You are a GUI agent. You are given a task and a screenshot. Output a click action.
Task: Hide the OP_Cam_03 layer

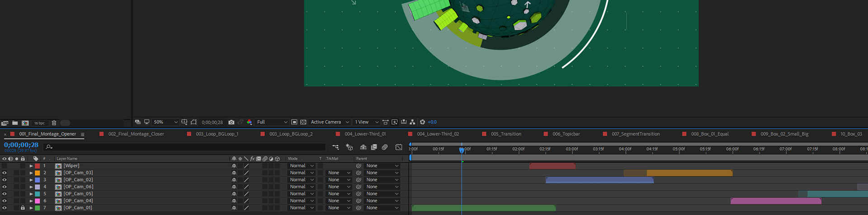coord(5,173)
